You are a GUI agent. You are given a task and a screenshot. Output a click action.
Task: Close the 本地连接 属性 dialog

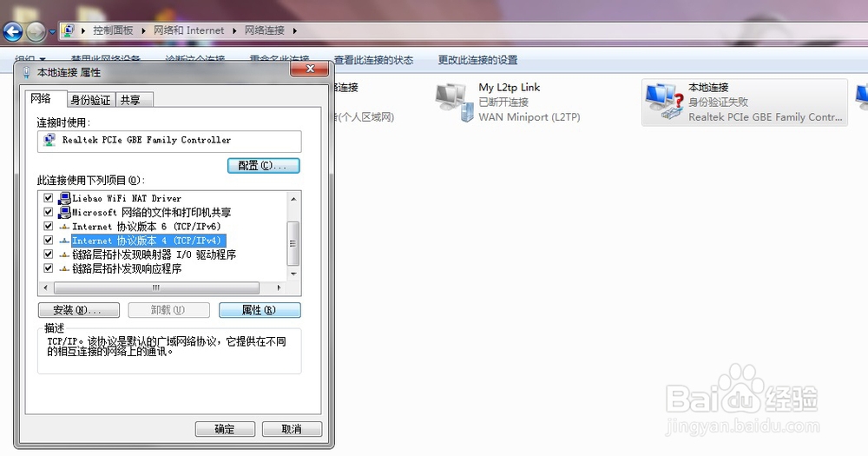(x=310, y=69)
